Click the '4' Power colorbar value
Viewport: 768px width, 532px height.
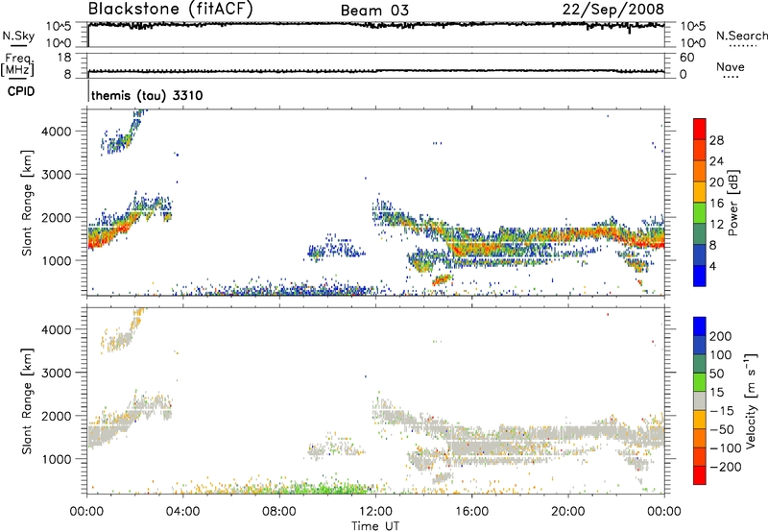click(712, 266)
